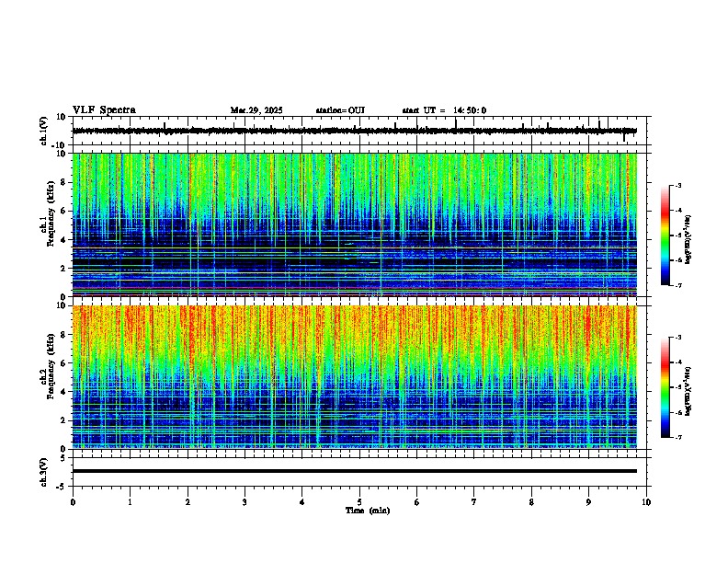Image resolution: width=728 pixels, height=563 pixels.
Task: Click ch.2 frequency axis tick label 2
Action: (63, 420)
